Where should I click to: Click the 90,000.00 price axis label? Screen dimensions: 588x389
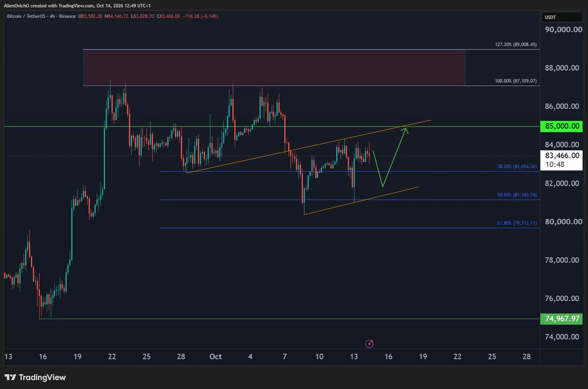563,29
